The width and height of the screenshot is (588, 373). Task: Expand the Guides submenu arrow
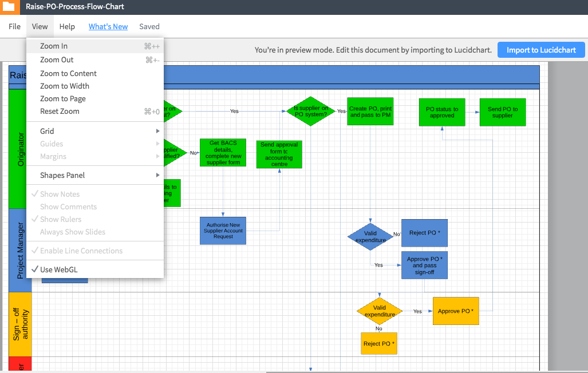[158, 144]
